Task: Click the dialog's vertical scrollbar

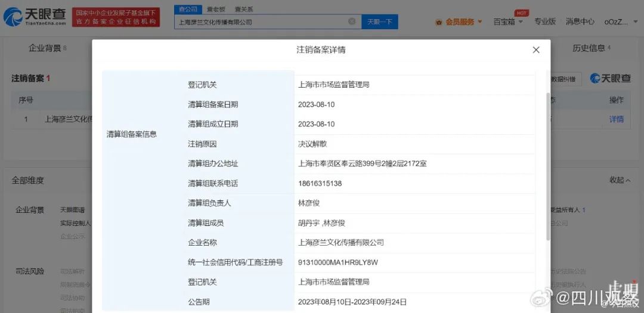Action: 547,166
